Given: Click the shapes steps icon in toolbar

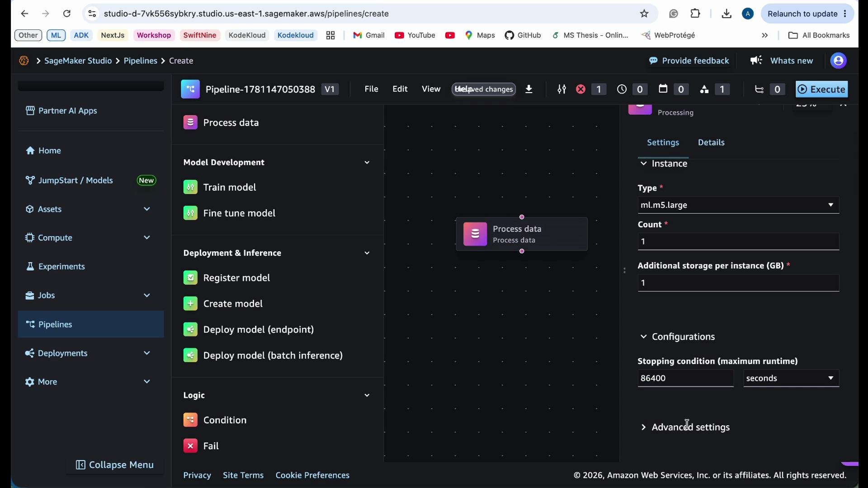Looking at the screenshot, I should point(704,89).
